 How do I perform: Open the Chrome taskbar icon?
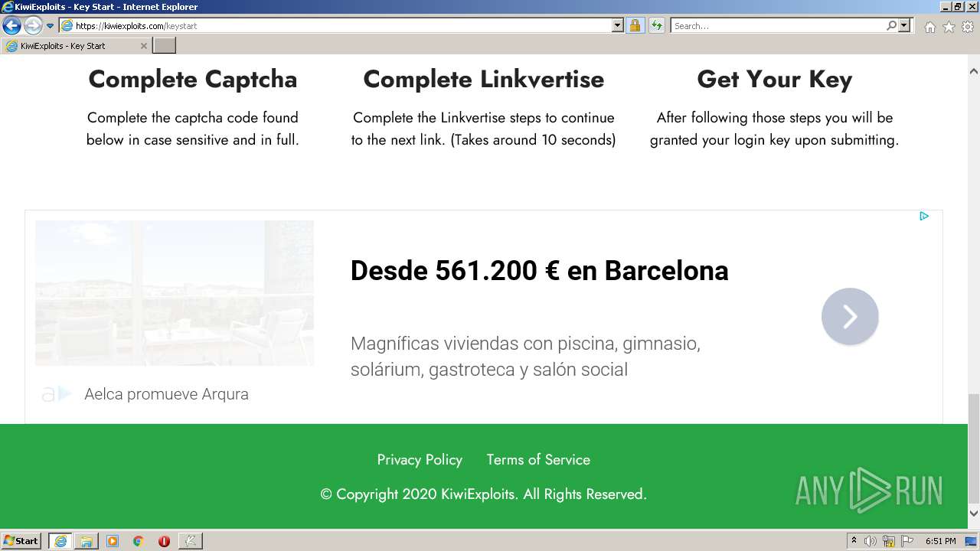tap(138, 541)
